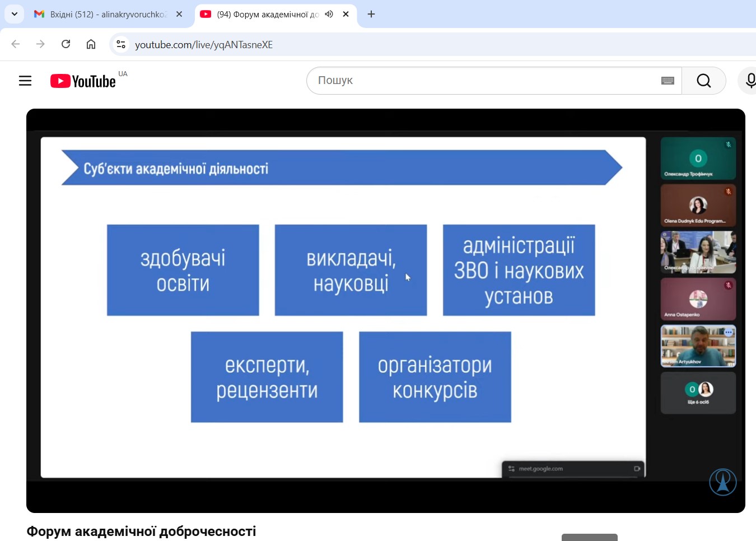The width and height of the screenshot is (756, 541).
Task: Click the channel watermark logo on video
Action: 722,482
